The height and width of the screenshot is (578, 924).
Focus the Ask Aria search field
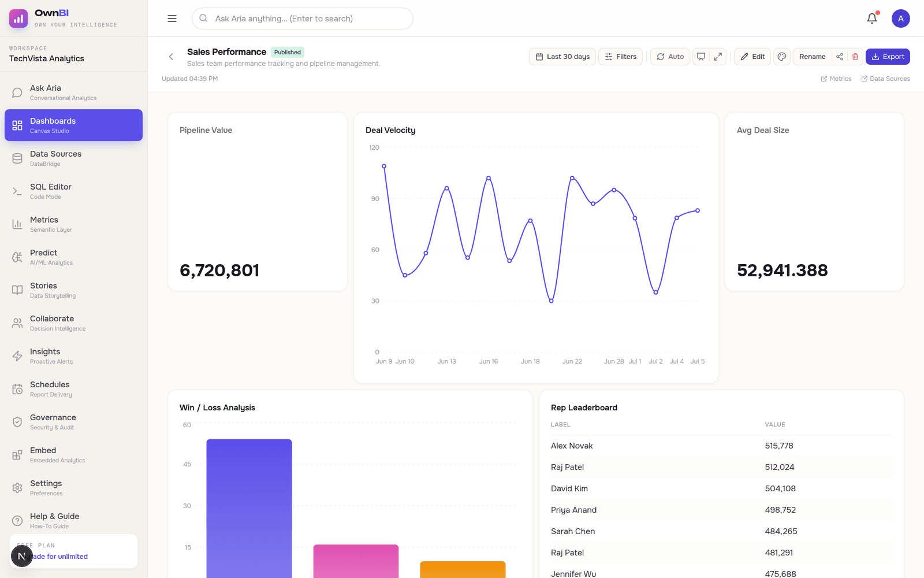303,18
